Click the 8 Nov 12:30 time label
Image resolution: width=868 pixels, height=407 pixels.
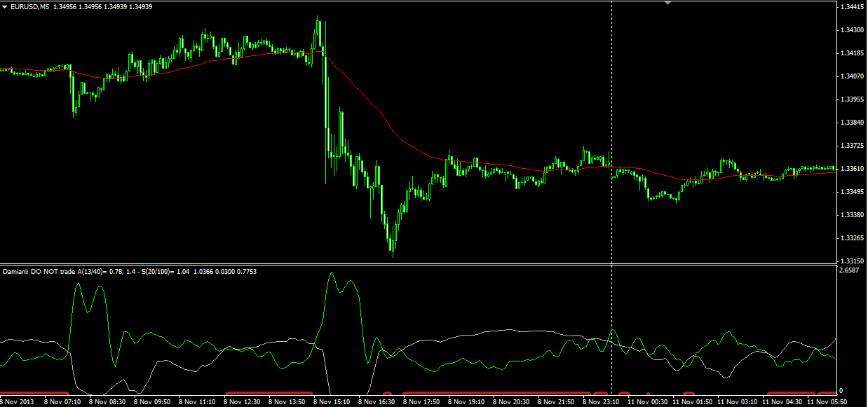pyautogui.click(x=243, y=402)
